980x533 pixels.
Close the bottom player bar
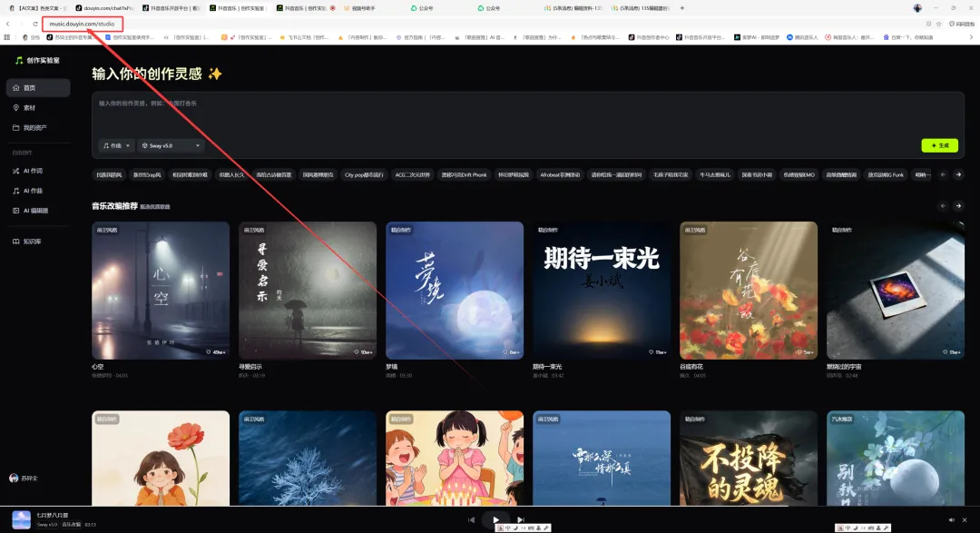coord(965,520)
